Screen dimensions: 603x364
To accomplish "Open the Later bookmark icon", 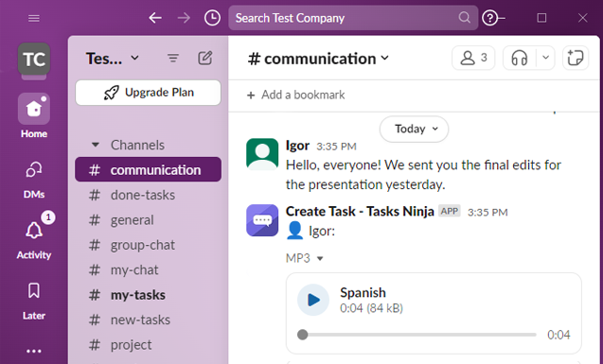I will [x=34, y=291].
